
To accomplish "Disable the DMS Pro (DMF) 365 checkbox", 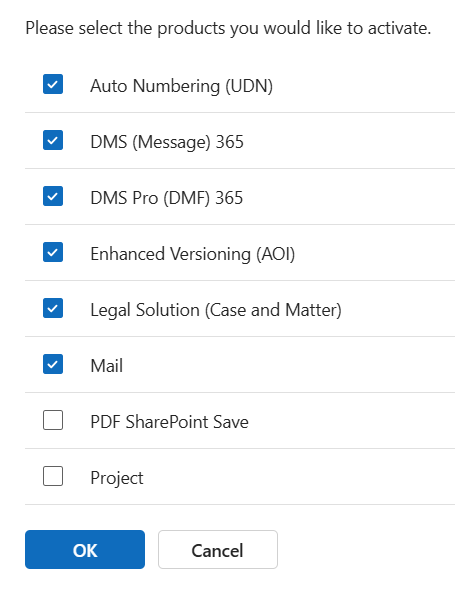I will [53, 196].
